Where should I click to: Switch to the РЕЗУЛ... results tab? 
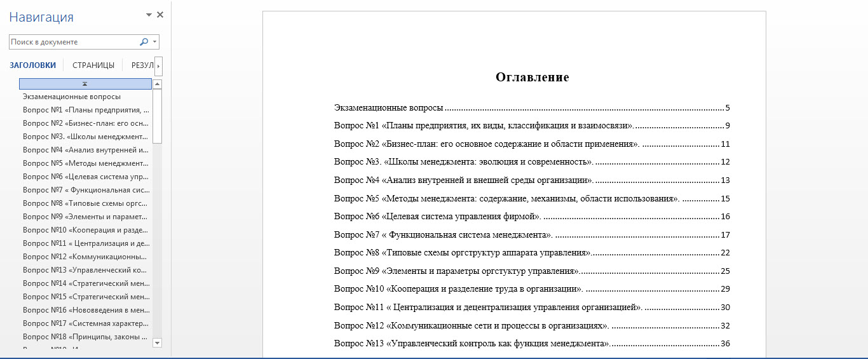click(x=142, y=65)
